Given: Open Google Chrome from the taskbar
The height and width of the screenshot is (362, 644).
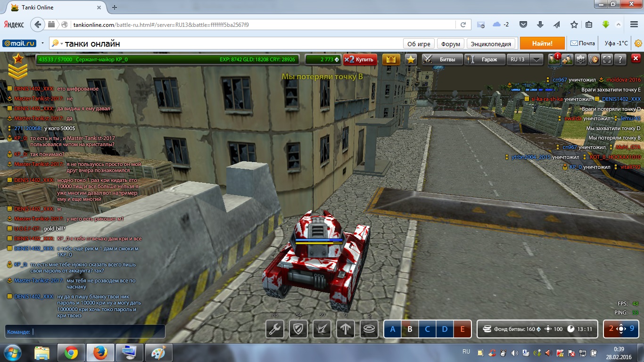Looking at the screenshot, I should (71, 353).
